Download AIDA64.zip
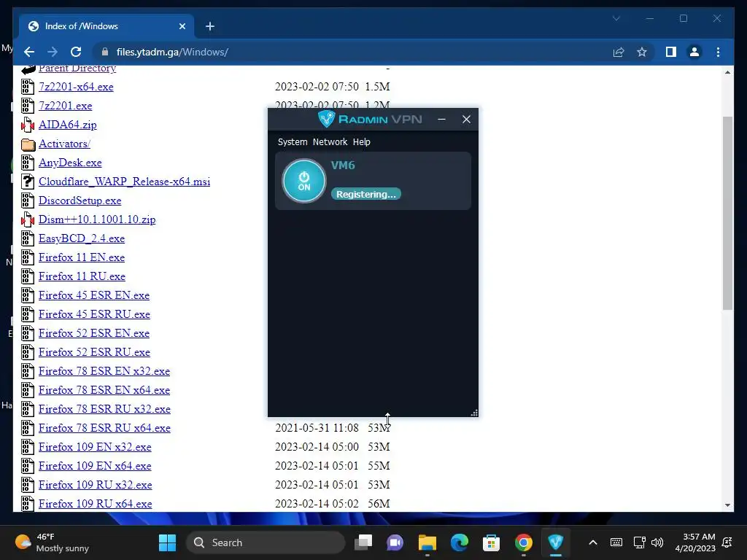Screen dimensions: 747x560 pos(68,125)
